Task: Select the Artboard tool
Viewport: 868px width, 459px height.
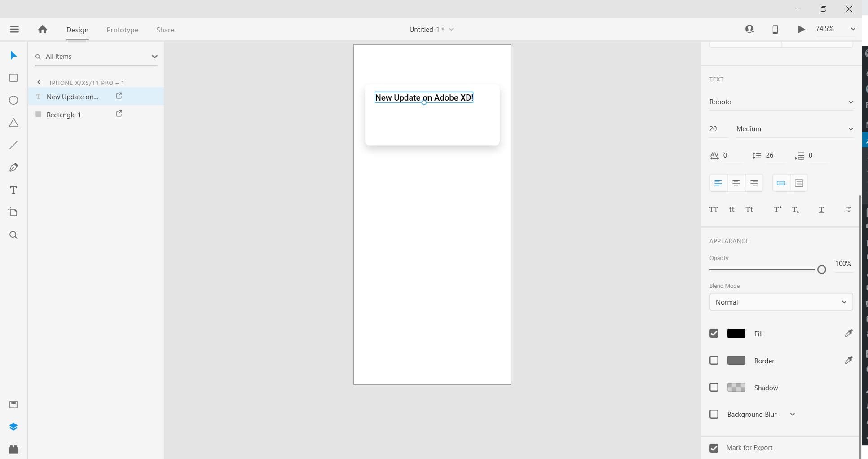Action: point(13,212)
